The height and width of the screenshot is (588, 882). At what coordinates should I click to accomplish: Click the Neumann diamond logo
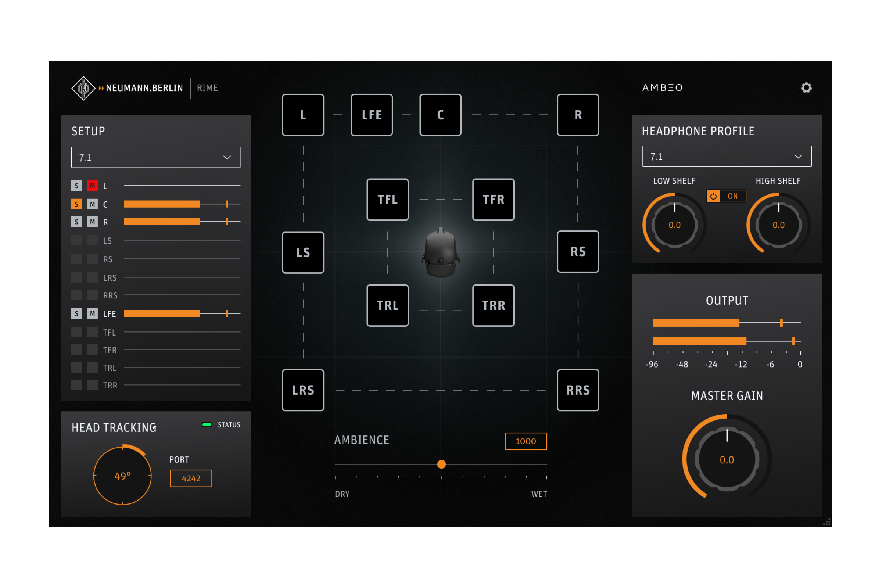pyautogui.click(x=83, y=88)
